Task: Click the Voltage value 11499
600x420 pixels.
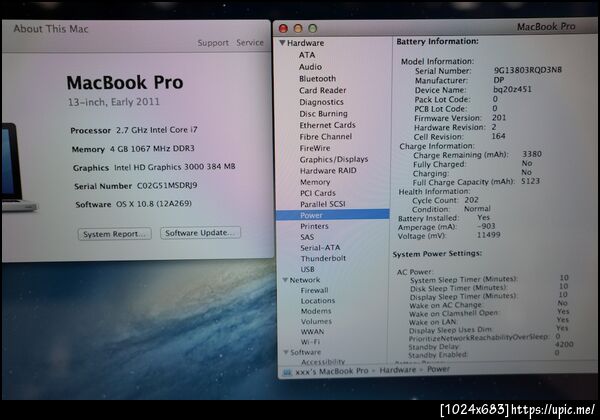Action: [488, 235]
